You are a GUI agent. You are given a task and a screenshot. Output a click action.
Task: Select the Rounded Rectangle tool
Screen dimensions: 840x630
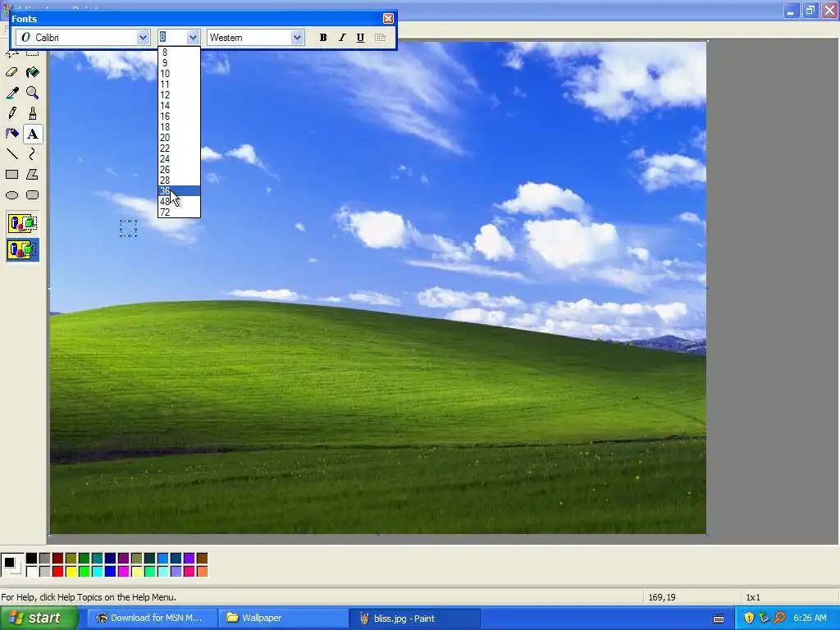click(33, 195)
